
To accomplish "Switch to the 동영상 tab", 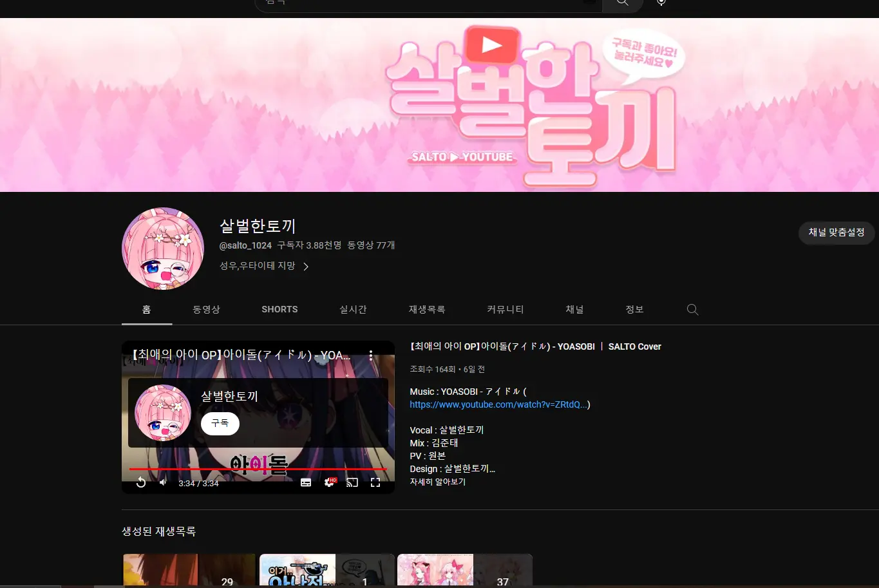I will click(x=206, y=309).
